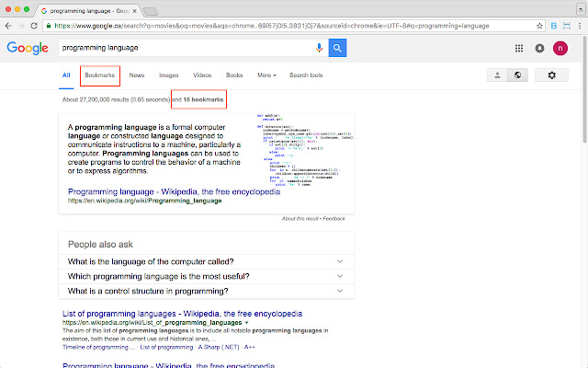Click the blue B extension icon

pos(553,26)
